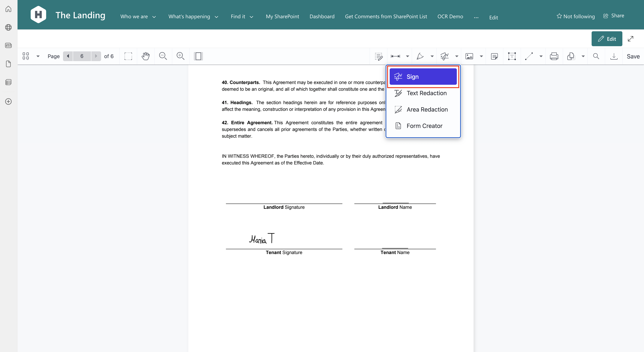
Task: Select Text Redaction from the signing menu
Action: (426, 93)
